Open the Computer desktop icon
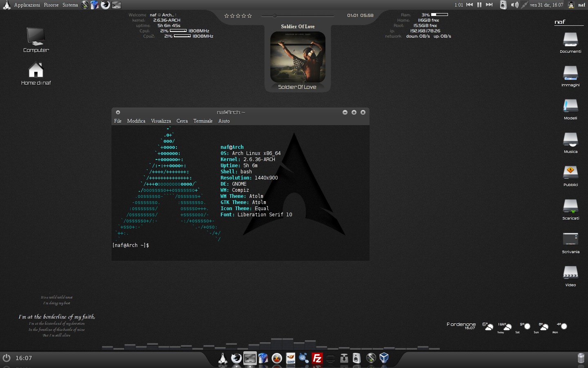Screen dimensions: 588x368 pyautogui.click(x=36, y=40)
